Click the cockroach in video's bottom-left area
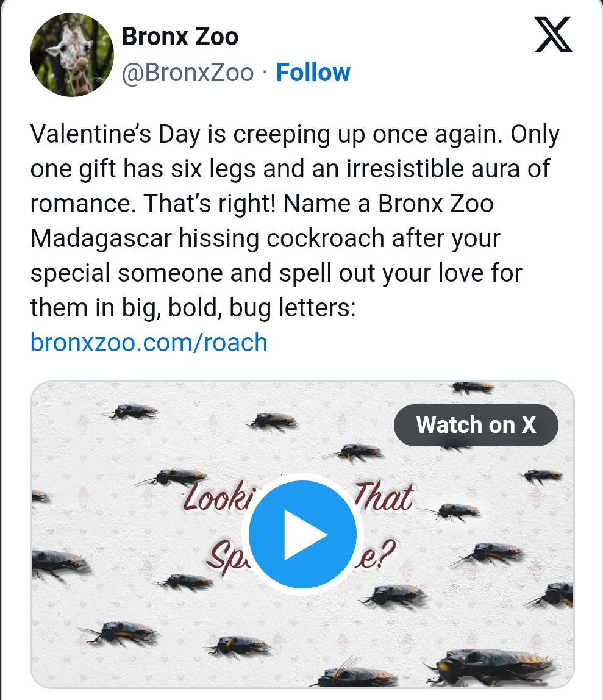 click(x=117, y=634)
